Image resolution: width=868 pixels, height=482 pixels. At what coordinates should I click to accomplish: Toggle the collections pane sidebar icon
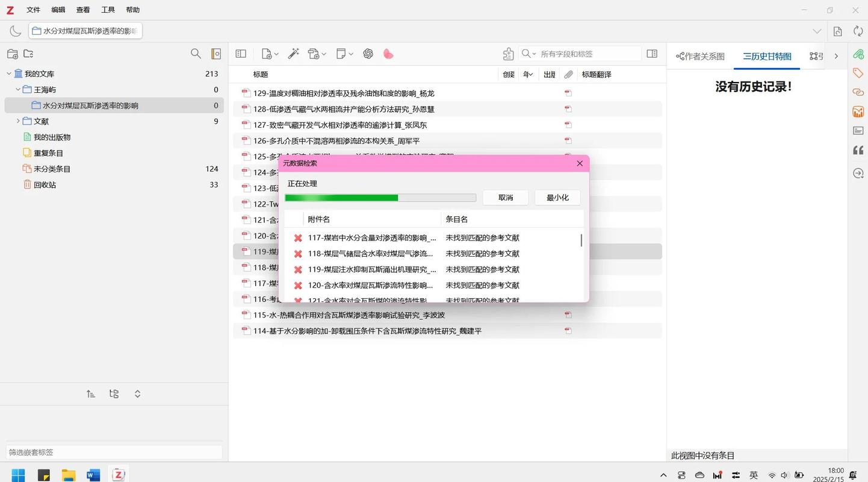[241, 54]
